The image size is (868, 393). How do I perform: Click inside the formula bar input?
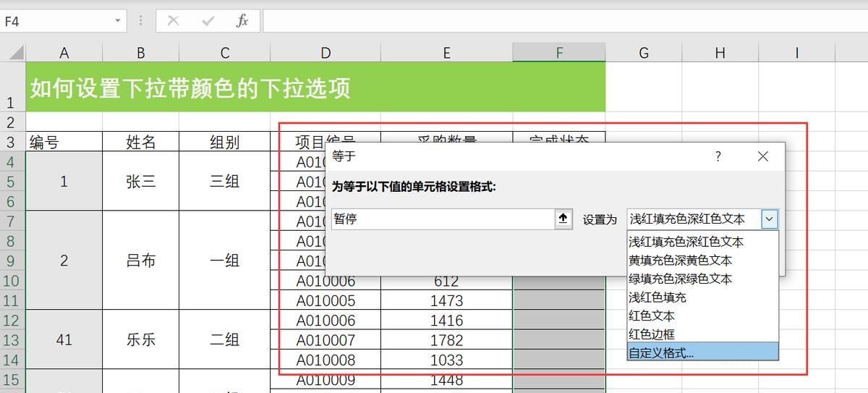[565, 21]
